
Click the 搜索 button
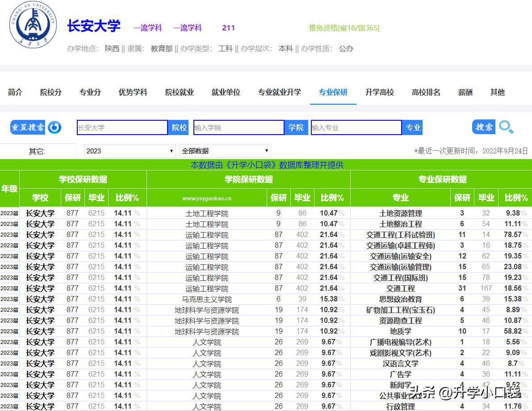pos(484,127)
